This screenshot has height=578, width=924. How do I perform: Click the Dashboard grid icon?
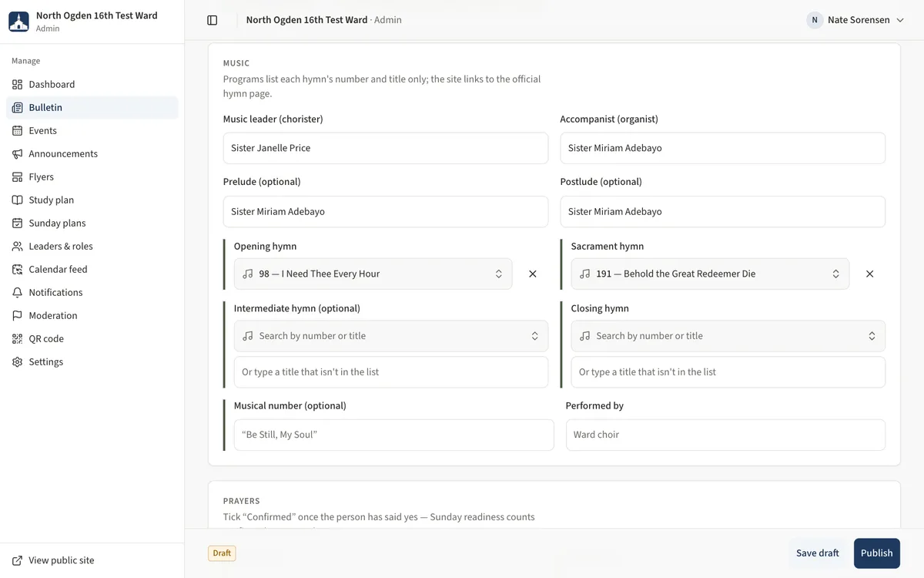[x=18, y=84]
